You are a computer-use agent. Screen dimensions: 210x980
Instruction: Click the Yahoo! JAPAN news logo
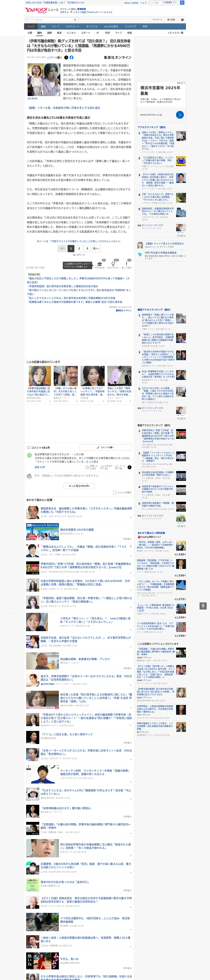pos(42,10)
